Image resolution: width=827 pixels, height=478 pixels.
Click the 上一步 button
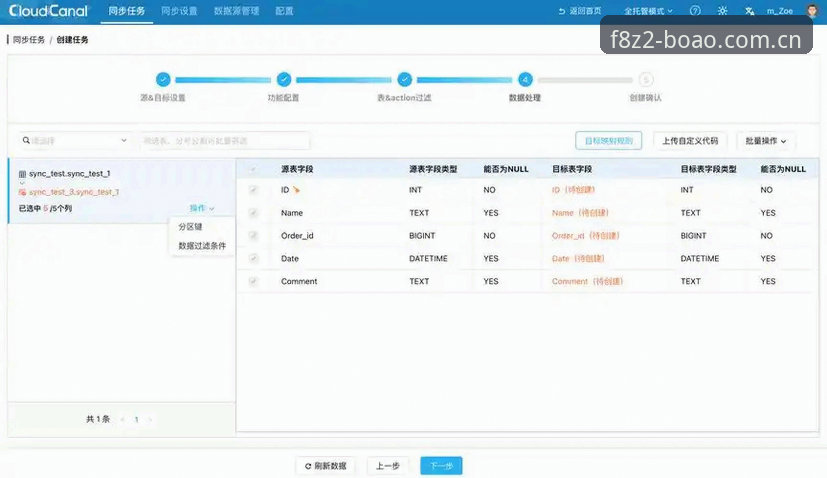[388, 466]
